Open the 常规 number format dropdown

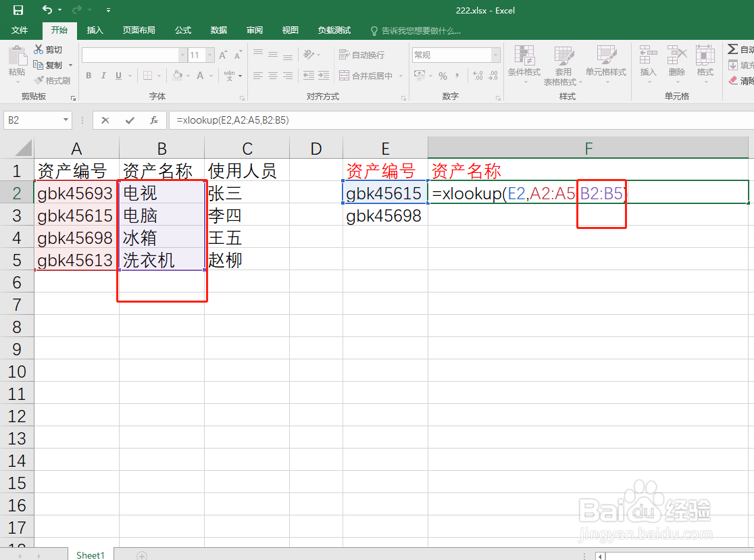(x=494, y=54)
